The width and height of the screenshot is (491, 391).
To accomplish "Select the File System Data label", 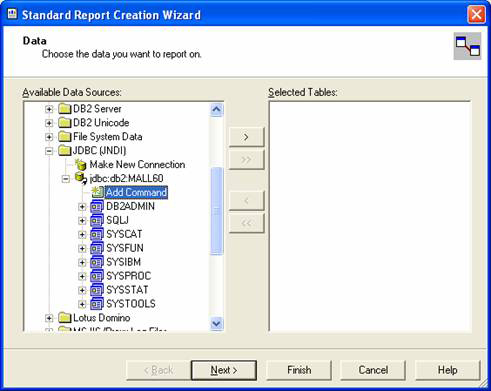I will 108,137.
